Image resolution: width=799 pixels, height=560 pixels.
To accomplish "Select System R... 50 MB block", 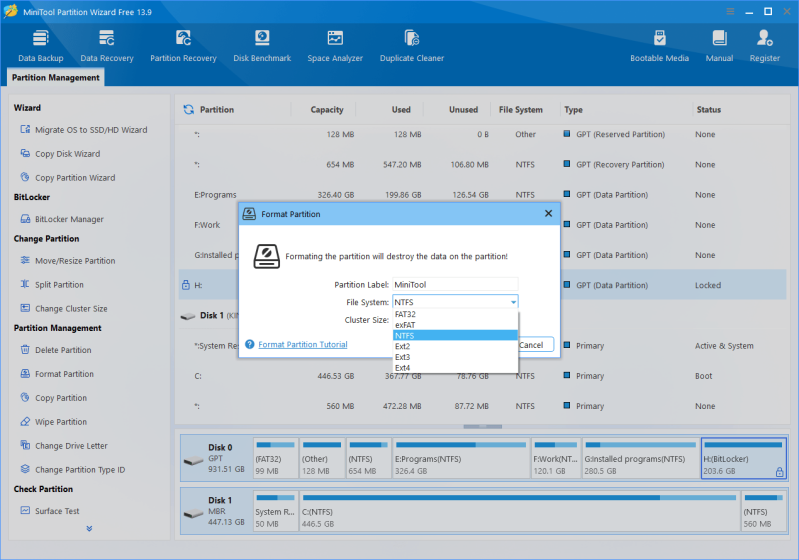I will (276, 511).
